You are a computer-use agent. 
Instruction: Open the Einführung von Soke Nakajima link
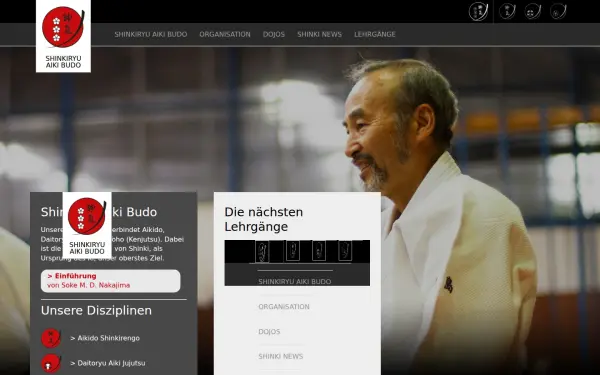coord(111,281)
